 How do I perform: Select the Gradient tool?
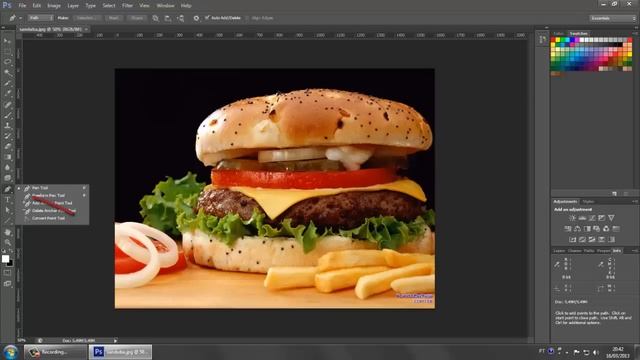point(7,157)
